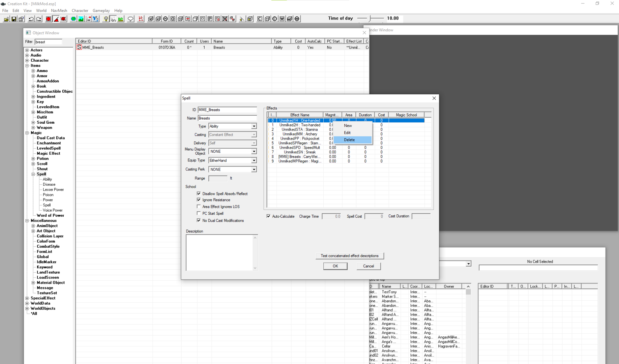Click the OK button in Spell dialog
Viewport: 619px width, 364px height.
click(x=335, y=266)
